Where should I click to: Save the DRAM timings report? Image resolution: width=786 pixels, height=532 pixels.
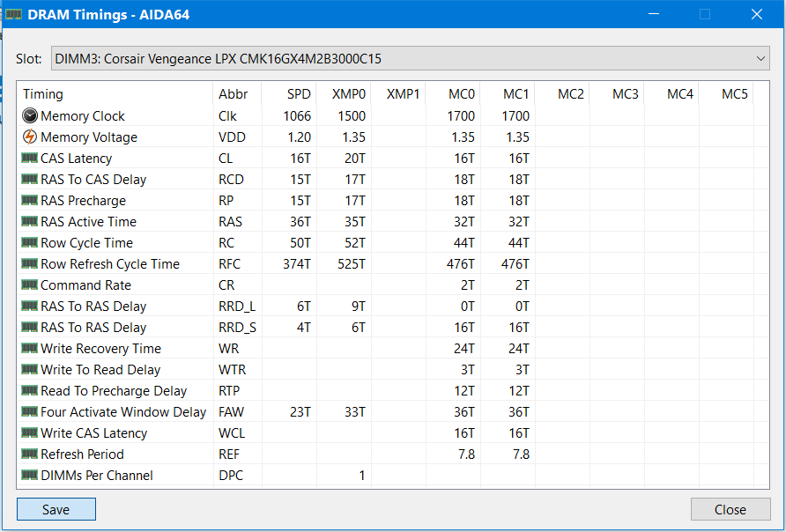[x=56, y=509]
